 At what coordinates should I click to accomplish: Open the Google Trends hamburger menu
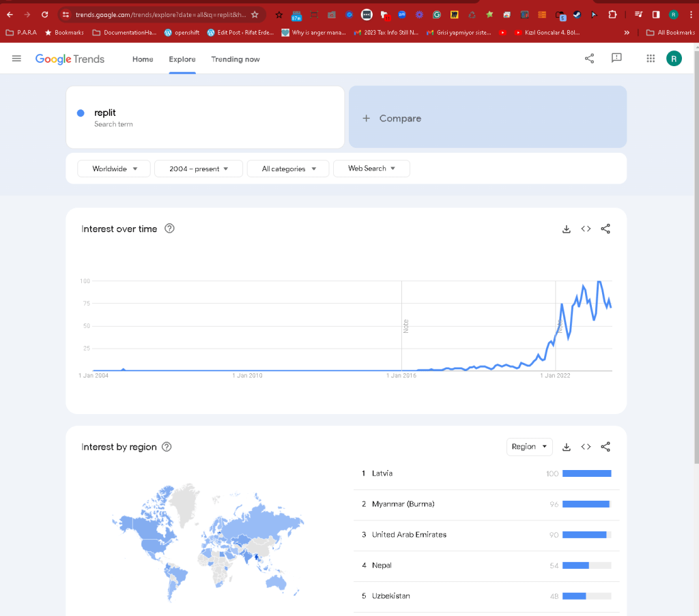pyautogui.click(x=16, y=59)
